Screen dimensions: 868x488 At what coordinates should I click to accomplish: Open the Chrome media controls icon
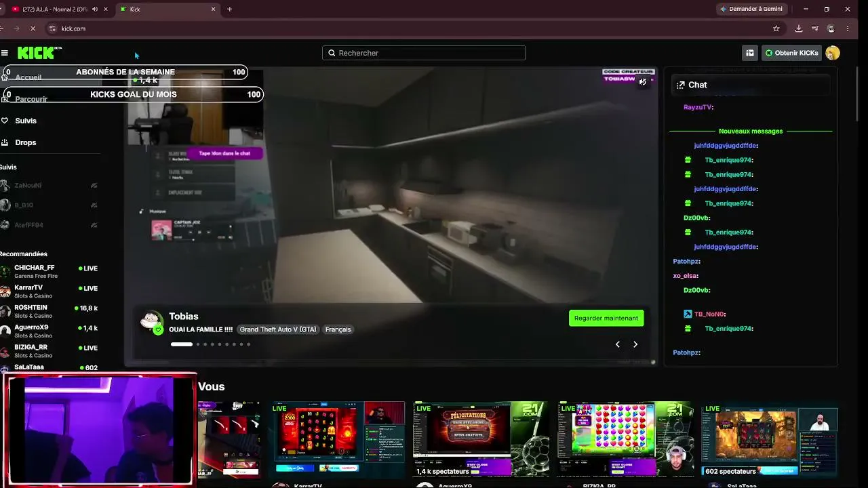pos(815,28)
